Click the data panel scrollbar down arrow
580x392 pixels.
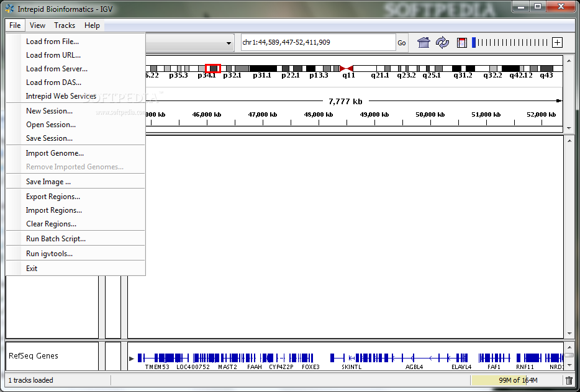point(569,334)
